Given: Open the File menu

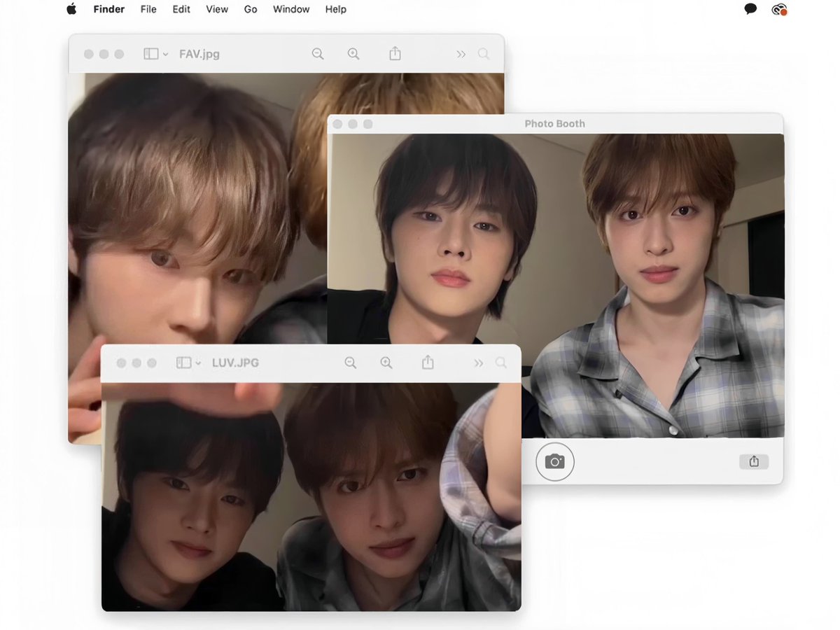Looking at the screenshot, I should [148, 9].
